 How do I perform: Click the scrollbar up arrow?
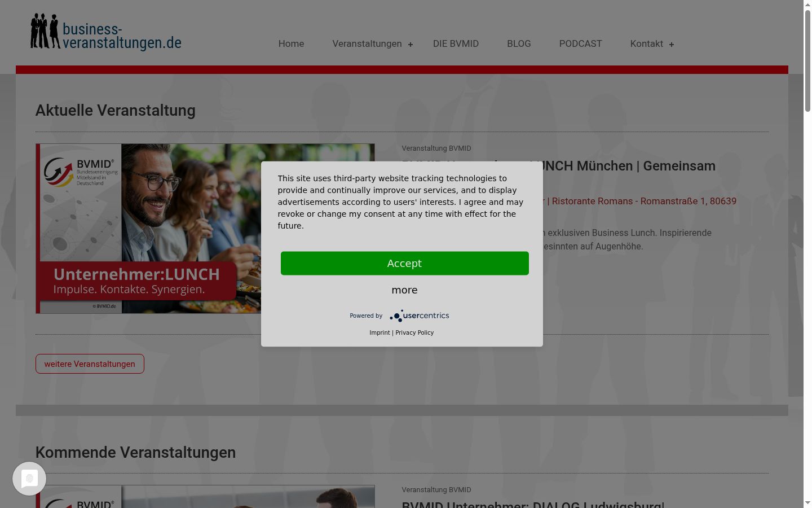807,5
